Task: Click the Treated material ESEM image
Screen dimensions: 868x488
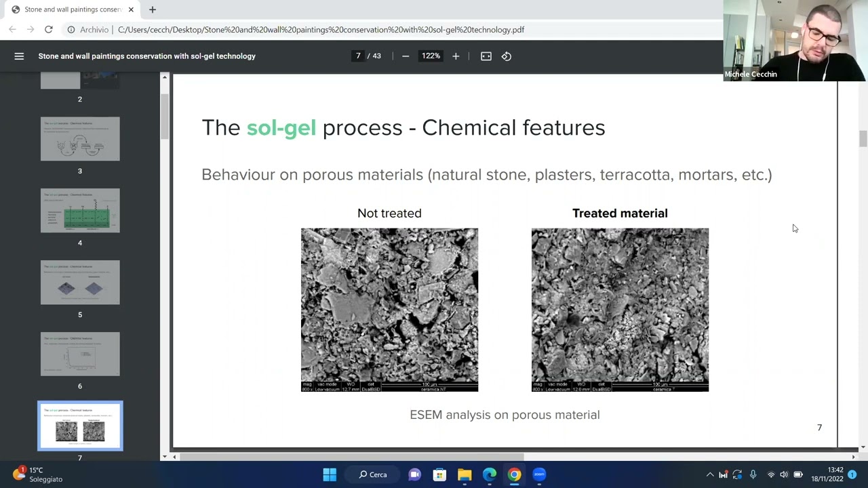Action: [x=620, y=310]
